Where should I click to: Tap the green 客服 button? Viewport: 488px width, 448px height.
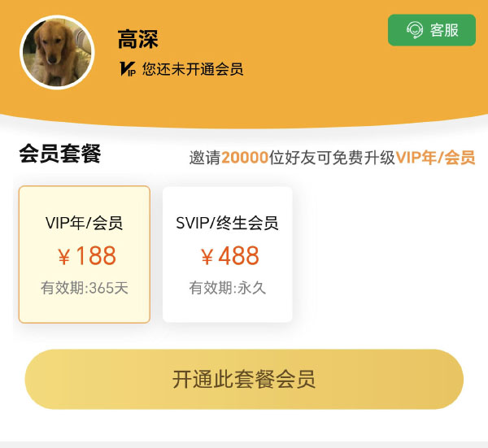point(432,30)
